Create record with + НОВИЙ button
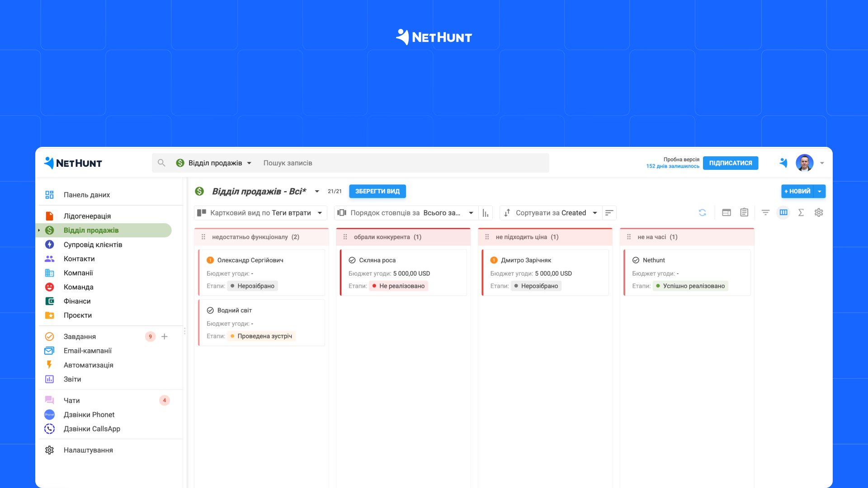Image resolution: width=868 pixels, height=488 pixels. tap(797, 192)
